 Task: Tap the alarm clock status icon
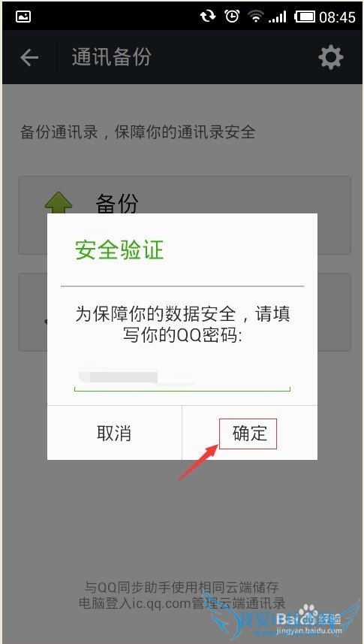[232, 16]
